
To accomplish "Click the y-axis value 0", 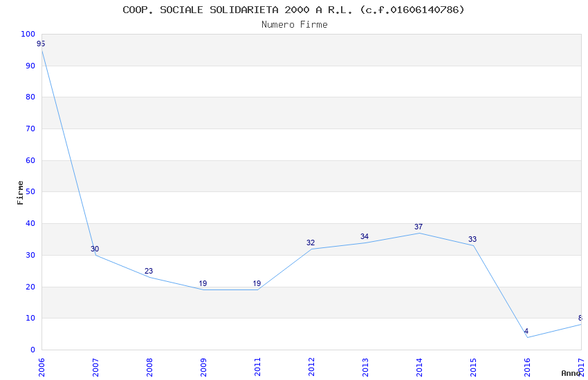I will (x=33, y=350).
